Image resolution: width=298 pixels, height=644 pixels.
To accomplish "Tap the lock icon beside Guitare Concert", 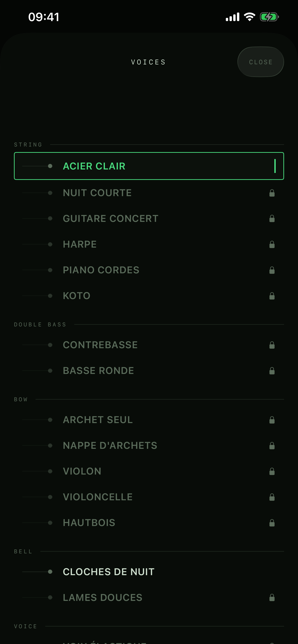I will (x=272, y=219).
